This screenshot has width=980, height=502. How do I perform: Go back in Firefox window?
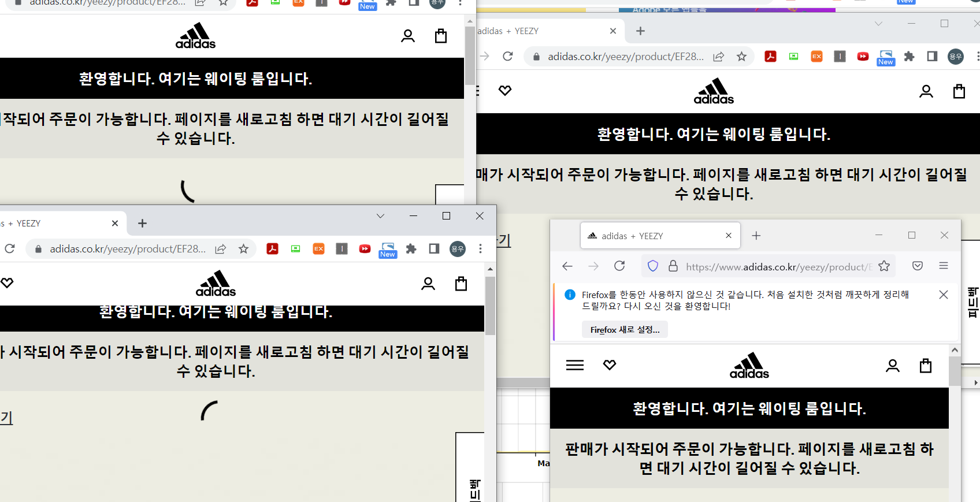(567, 266)
